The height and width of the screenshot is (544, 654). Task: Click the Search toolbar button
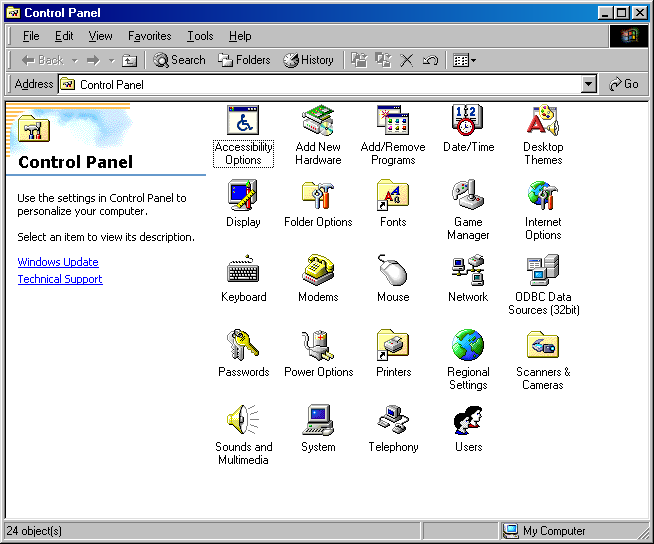coord(179,60)
